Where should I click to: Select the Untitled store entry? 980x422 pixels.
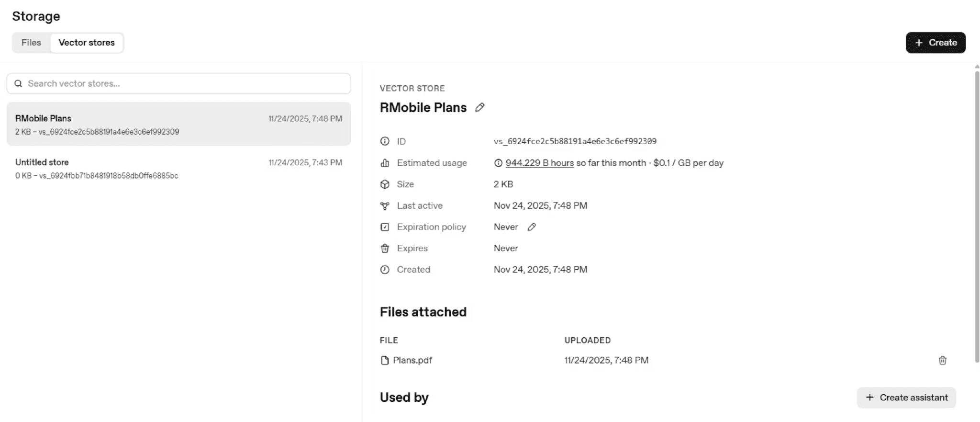pos(178,169)
